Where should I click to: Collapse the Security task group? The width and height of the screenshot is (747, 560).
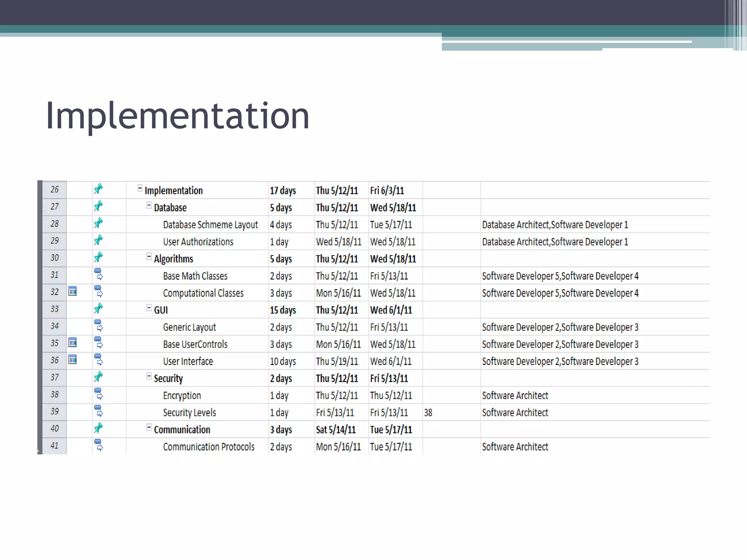point(149,376)
